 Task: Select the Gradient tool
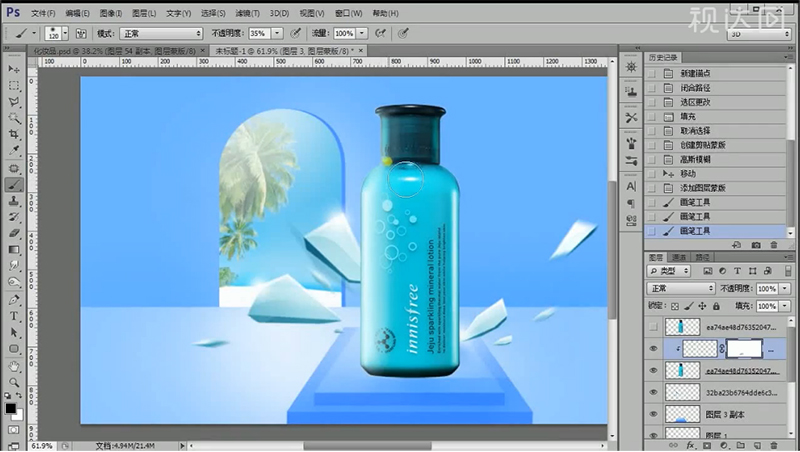point(14,249)
